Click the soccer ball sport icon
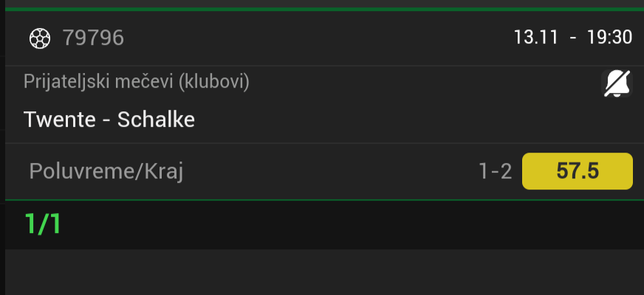Viewport: 644px width, 295px height. tap(38, 37)
